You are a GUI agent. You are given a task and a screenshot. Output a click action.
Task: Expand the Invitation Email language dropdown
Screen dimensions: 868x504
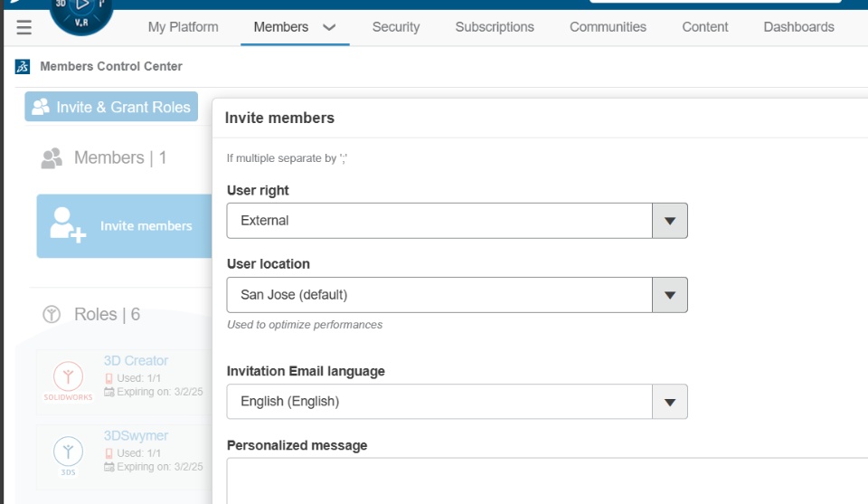tap(670, 402)
